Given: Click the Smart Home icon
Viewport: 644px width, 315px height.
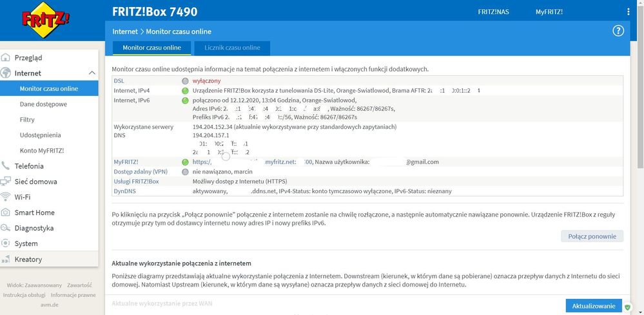Looking at the screenshot, I should [x=6, y=213].
